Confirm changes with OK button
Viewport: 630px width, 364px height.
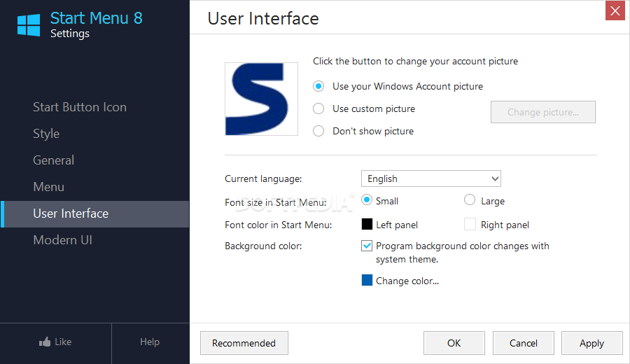(x=454, y=343)
